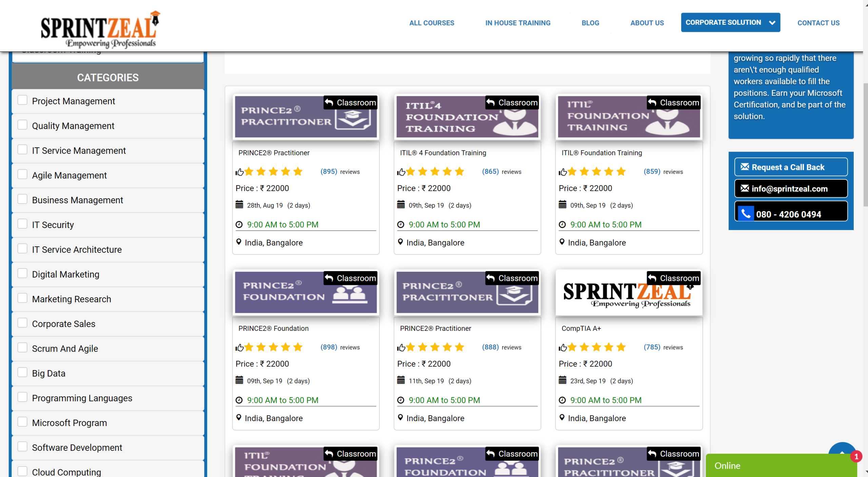Click the info@sprintzeal.com email link
The image size is (868, 477).
point(791,189)
